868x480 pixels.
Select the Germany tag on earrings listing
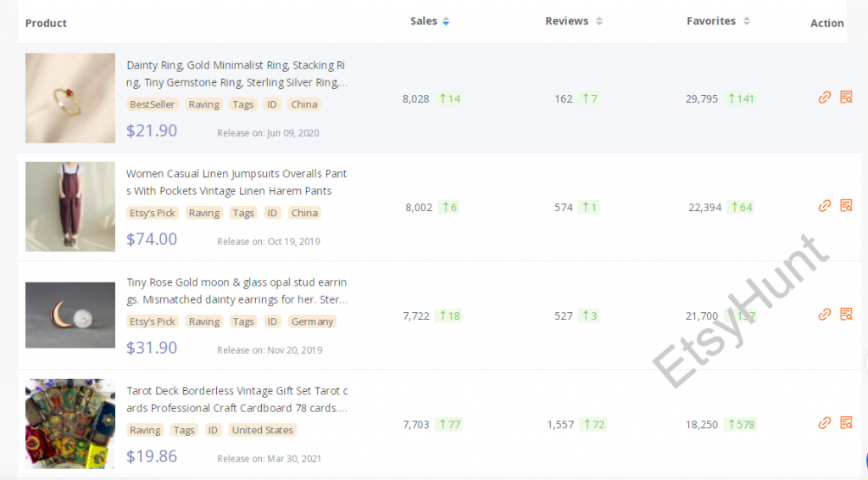(313, 322)
